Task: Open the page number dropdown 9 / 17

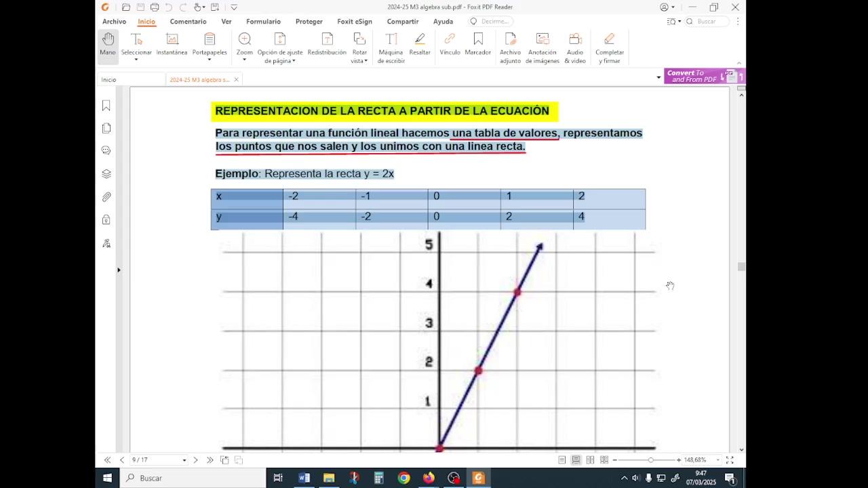Action: (184, 460)
